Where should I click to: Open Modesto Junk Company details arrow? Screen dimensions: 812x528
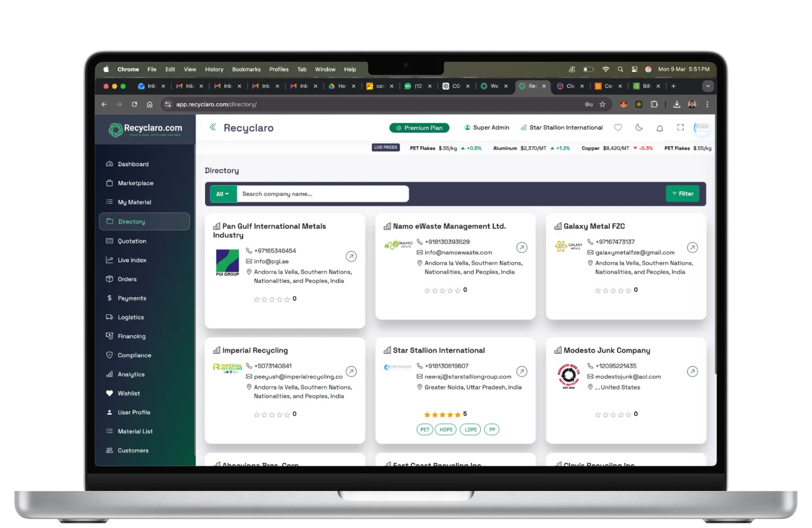click(692, 371)
